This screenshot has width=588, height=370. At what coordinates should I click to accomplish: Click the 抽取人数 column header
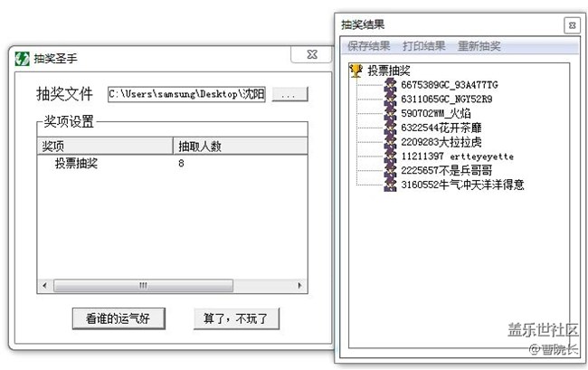coord(240,146)
